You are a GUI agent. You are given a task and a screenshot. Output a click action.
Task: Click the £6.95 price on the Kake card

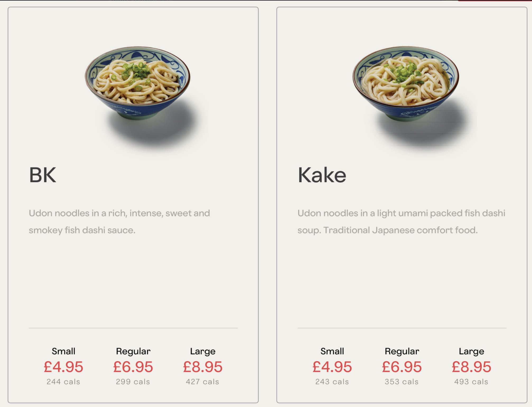[x=402, y=367]
